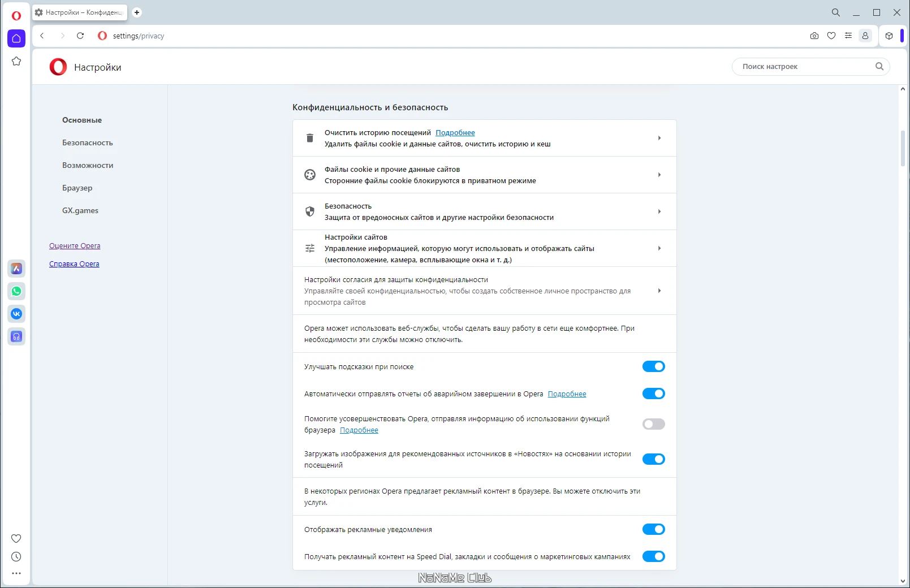This screenshot has width=910, height=588.
Task: Click the scrollbar up arrow
Action: (x=903, y=89)
